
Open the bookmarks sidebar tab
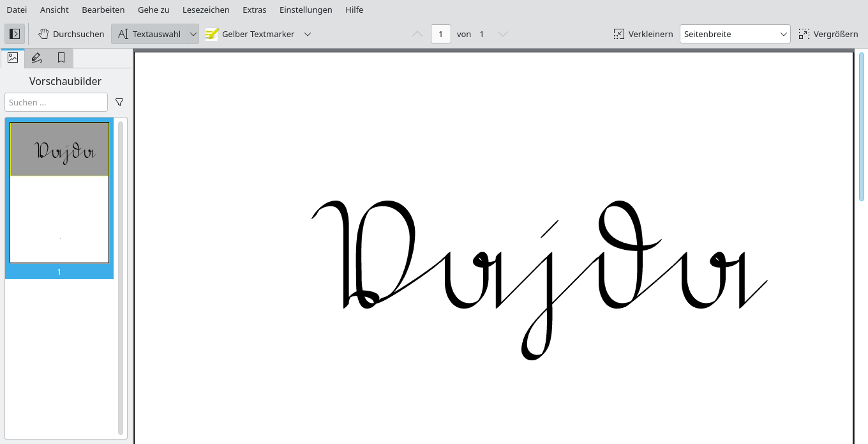(61, 58)
